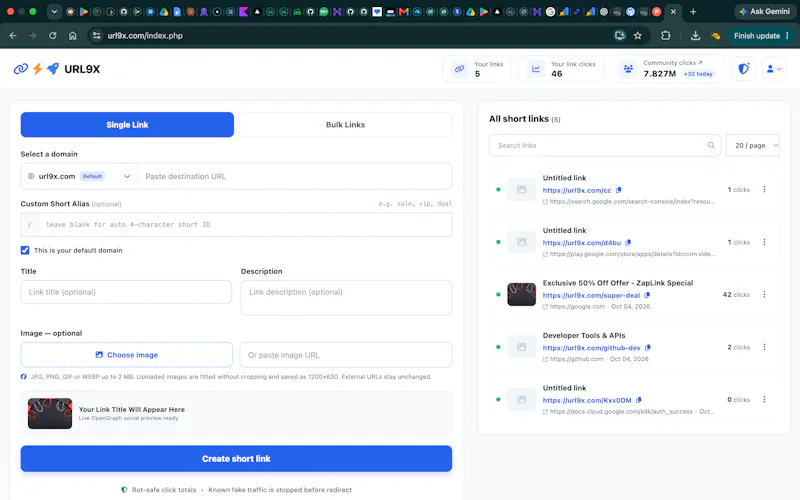Expand the browser tab search dropdown

pyautogui.click(x=54, y=11)
